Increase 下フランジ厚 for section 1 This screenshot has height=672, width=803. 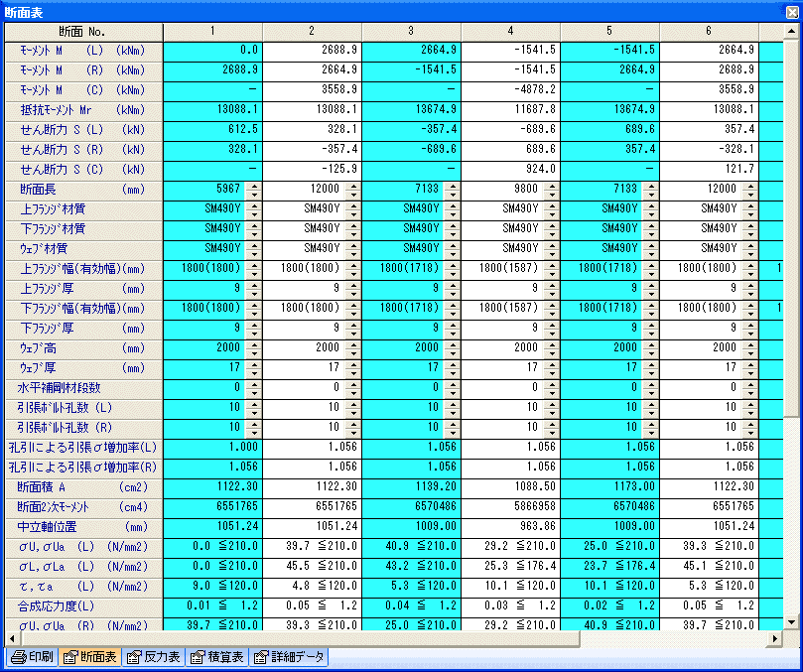click(x=253, y=326)
